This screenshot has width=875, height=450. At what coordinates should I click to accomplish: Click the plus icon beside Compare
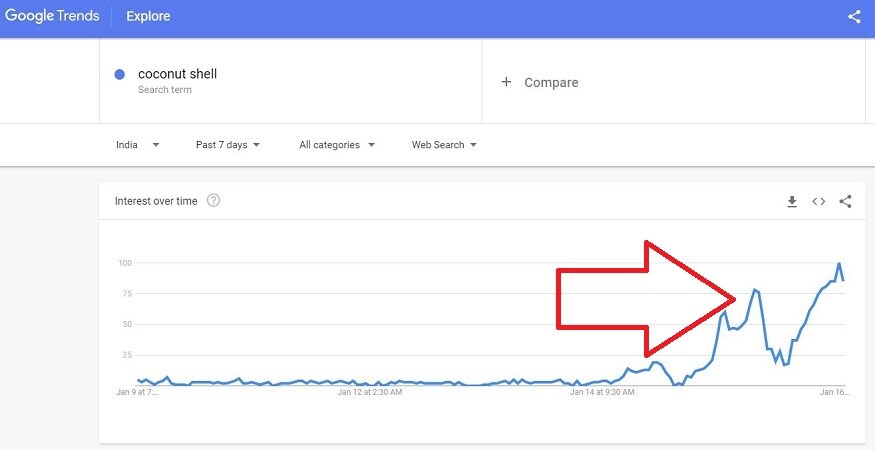click(x=506, y=82)
